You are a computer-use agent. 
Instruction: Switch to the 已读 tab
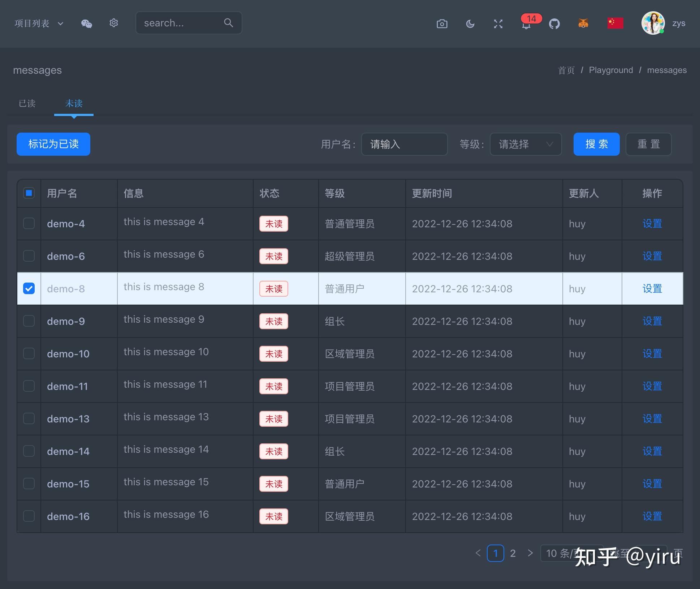27,104
